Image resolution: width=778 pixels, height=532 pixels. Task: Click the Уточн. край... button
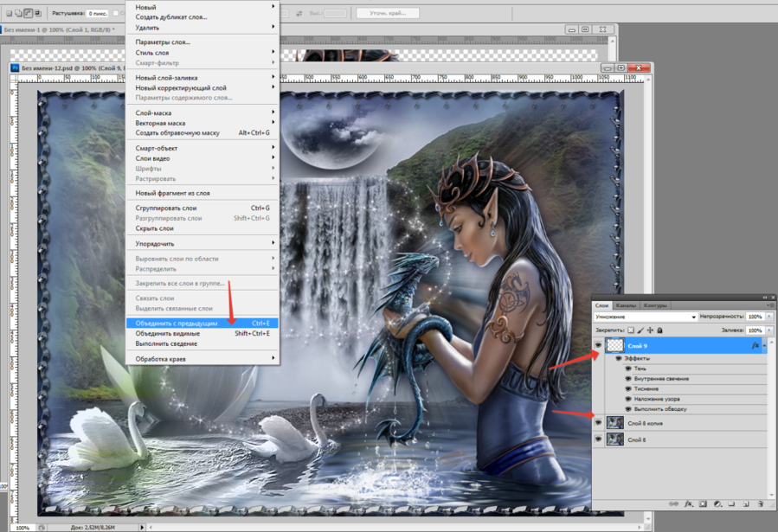click(388, 13)
